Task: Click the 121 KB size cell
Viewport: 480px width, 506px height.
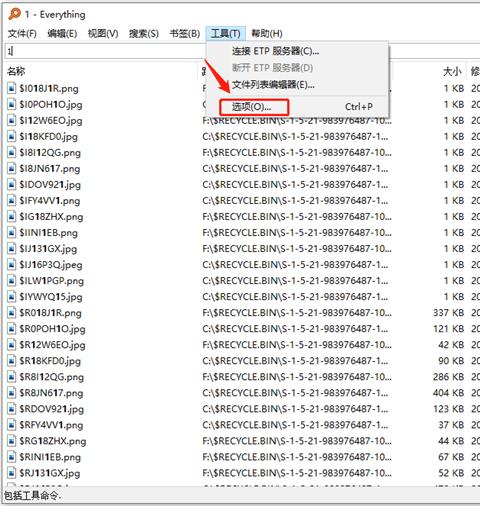Action: [x=448, y=329]
